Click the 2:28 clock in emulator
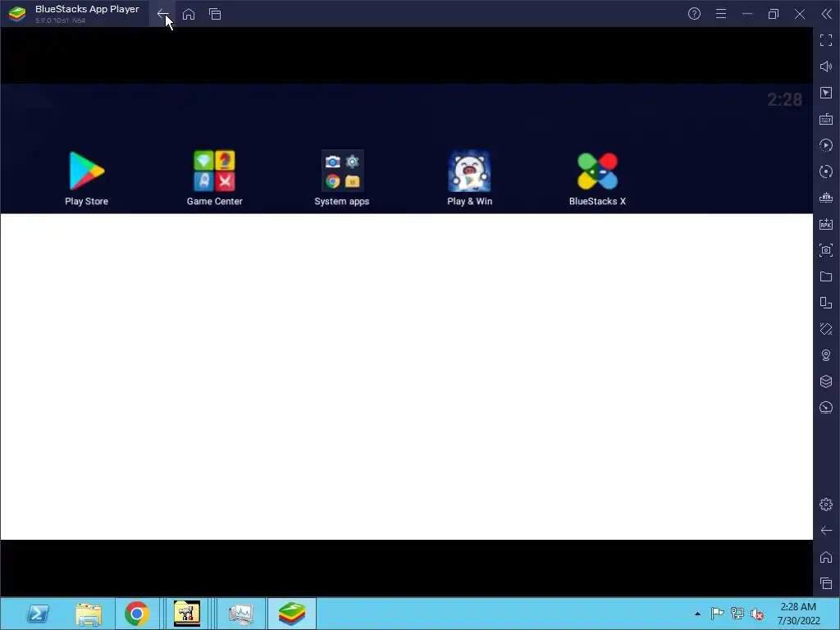The image size is (840, 630). click(x=784, y=99)
